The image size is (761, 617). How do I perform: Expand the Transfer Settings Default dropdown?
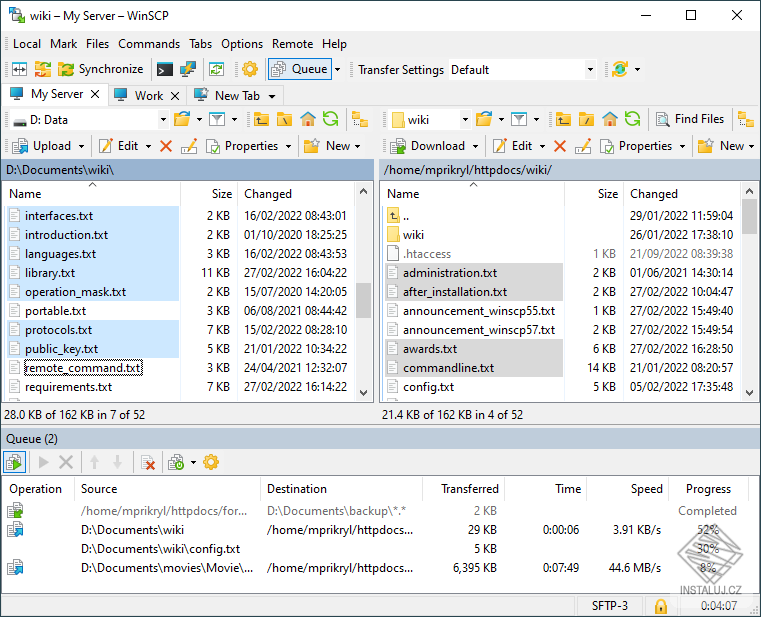tap(590, 70)
